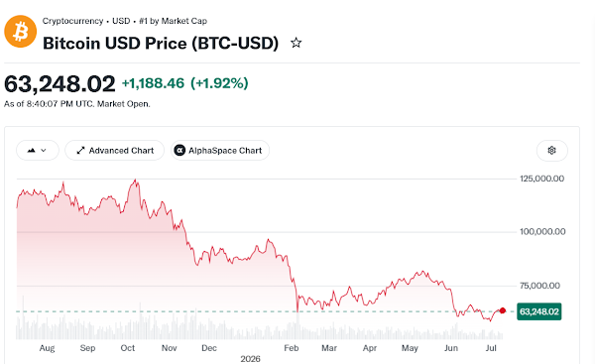The width and height of the screenshot is (595, 364).
Task: Click the green 63,248.02 price tag
Action: 538,311
